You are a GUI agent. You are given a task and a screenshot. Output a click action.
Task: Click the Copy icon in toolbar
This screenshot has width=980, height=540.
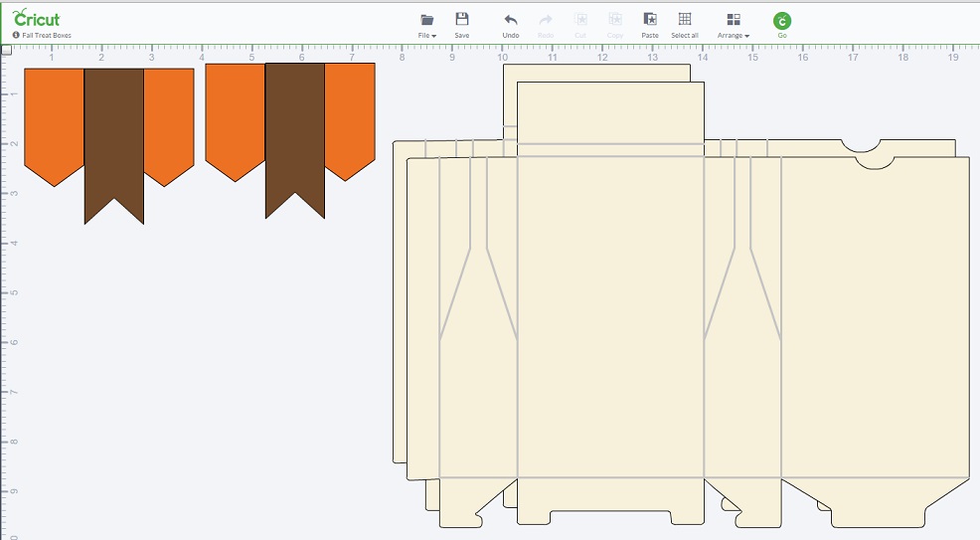tap(615, 26)
